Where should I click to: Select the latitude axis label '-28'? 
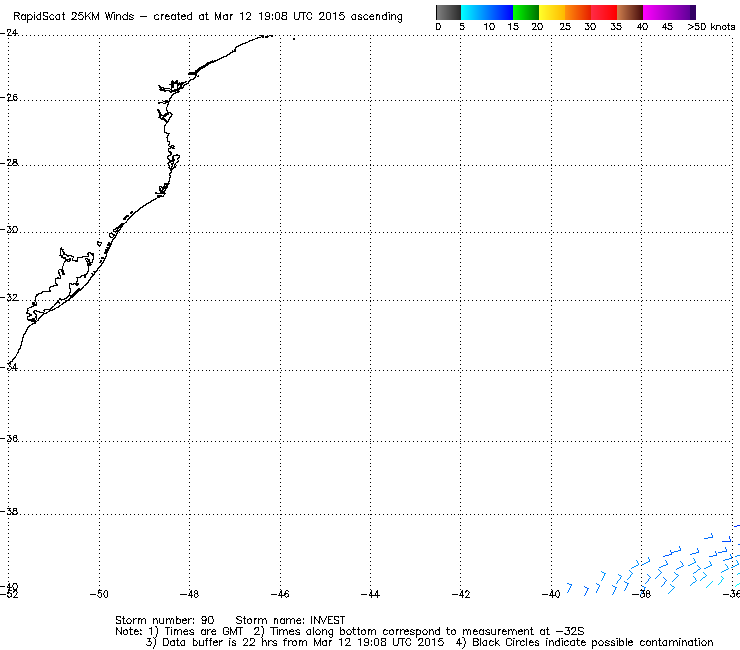(x=9, y=163)
